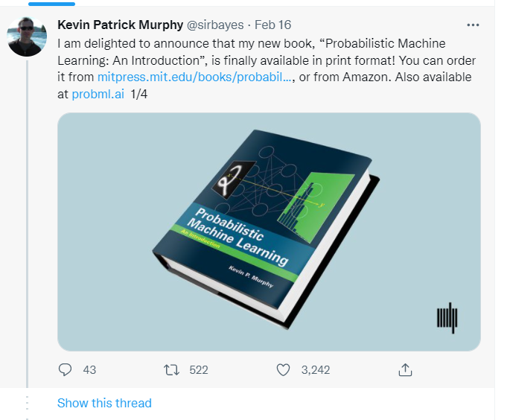Click the share tweet icon

[x=405, y=369]
